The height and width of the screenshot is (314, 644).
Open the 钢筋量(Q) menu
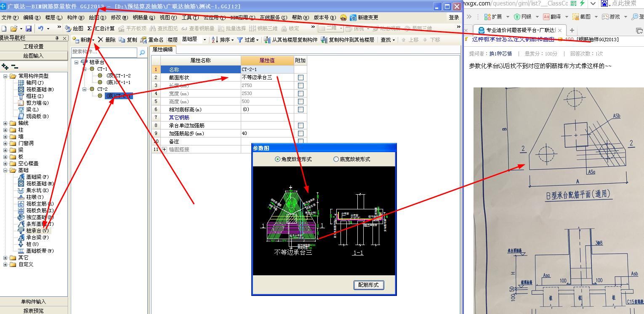[144, 18]
